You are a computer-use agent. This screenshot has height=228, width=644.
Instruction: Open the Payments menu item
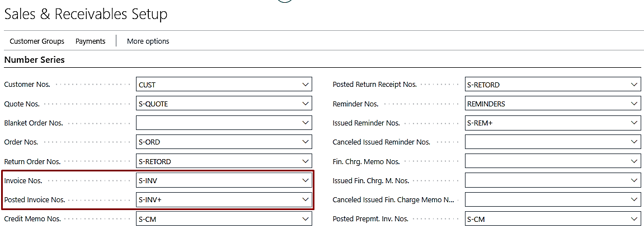click(x=90, y=41)
